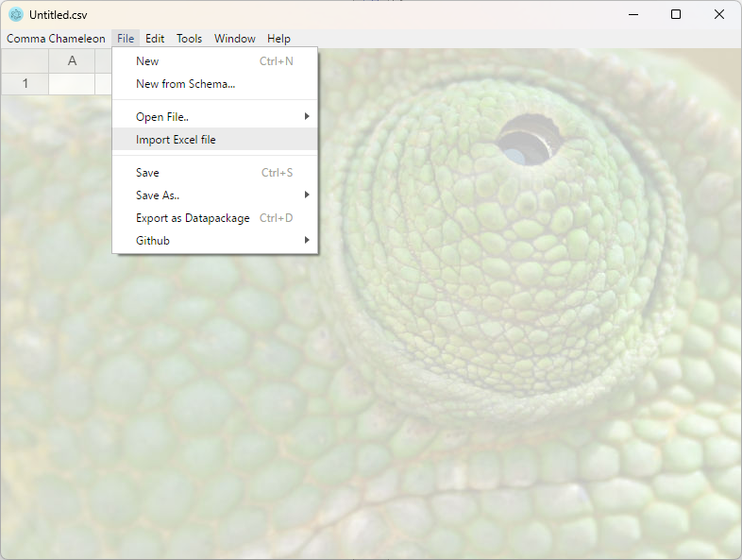Expand the Github submenu

215,241
